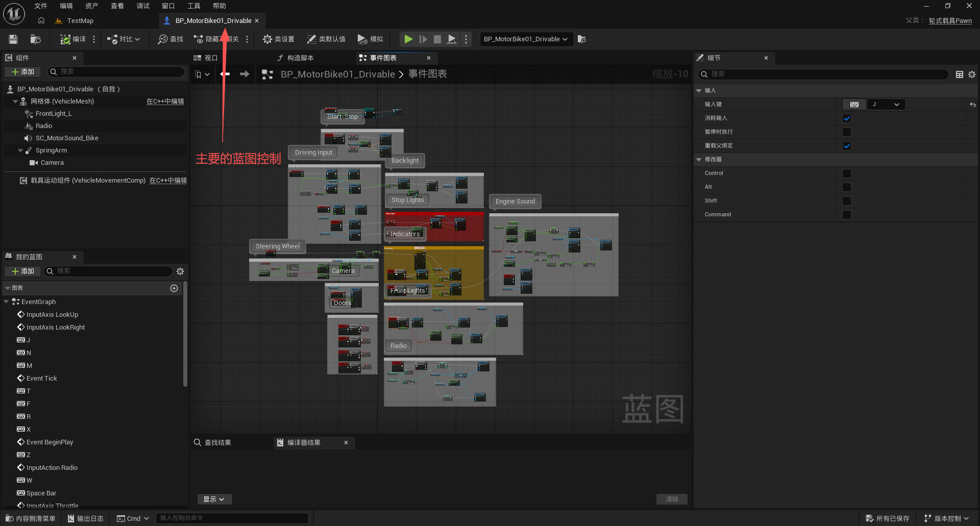Screen dimensions: 980x526
Task: Click Add (添加) button in Components panel
Action: (x=23, y=72)
